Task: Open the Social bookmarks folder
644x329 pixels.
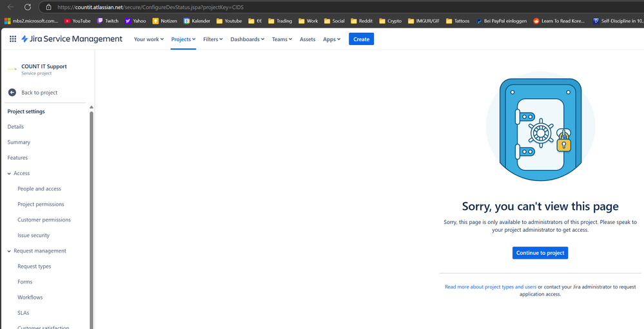Action: tap(335, 21)
